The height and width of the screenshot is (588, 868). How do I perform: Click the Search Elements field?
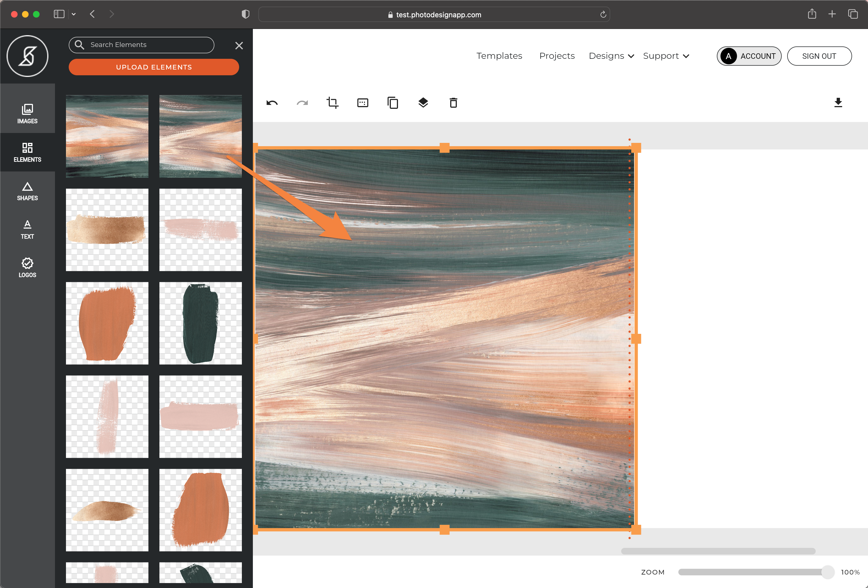(x=142, y=45)
